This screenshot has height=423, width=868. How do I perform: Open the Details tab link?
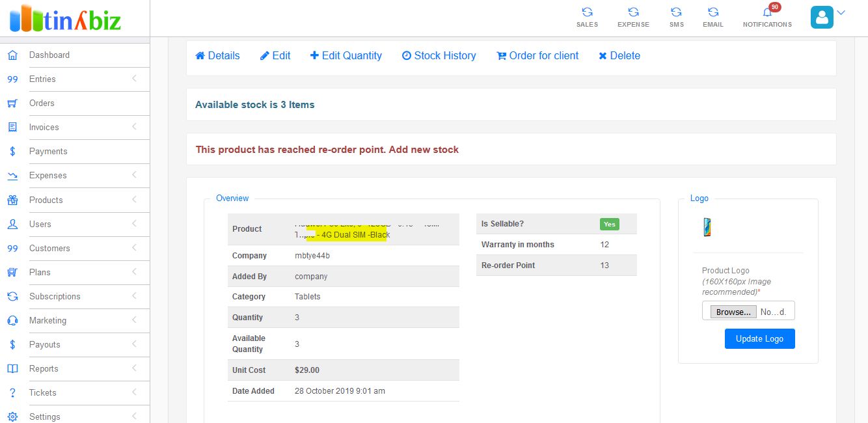[217, 56]
